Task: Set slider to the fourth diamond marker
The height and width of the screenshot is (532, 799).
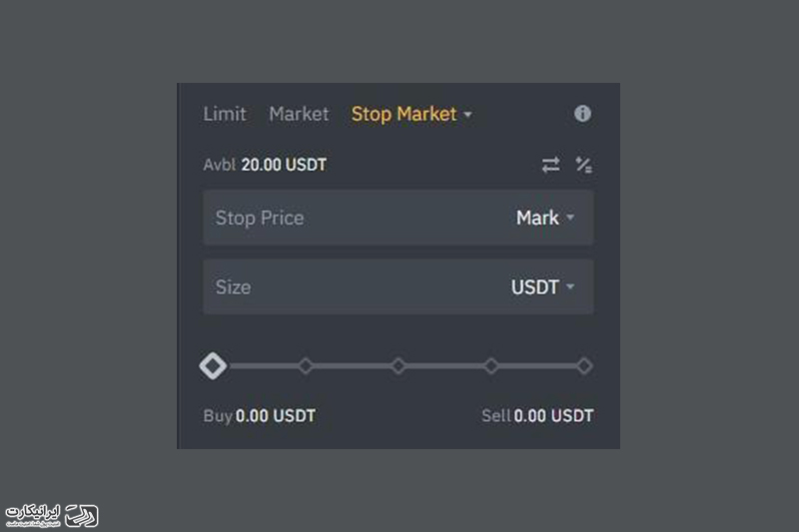Action: (x=491, y=365)
